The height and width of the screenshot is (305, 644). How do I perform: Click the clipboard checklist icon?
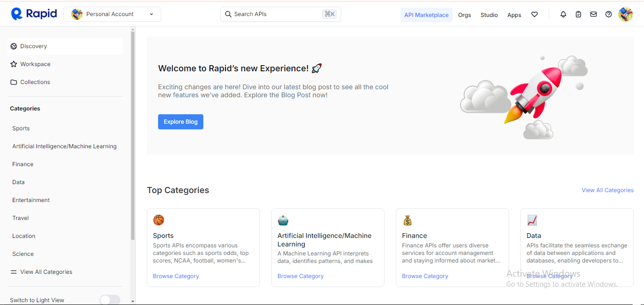578,15
